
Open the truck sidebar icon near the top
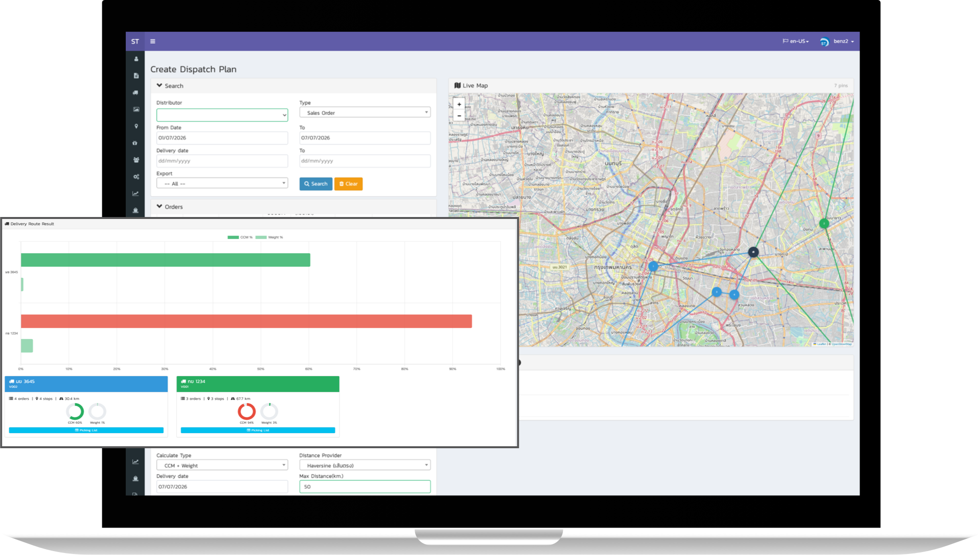coord(136,93)
